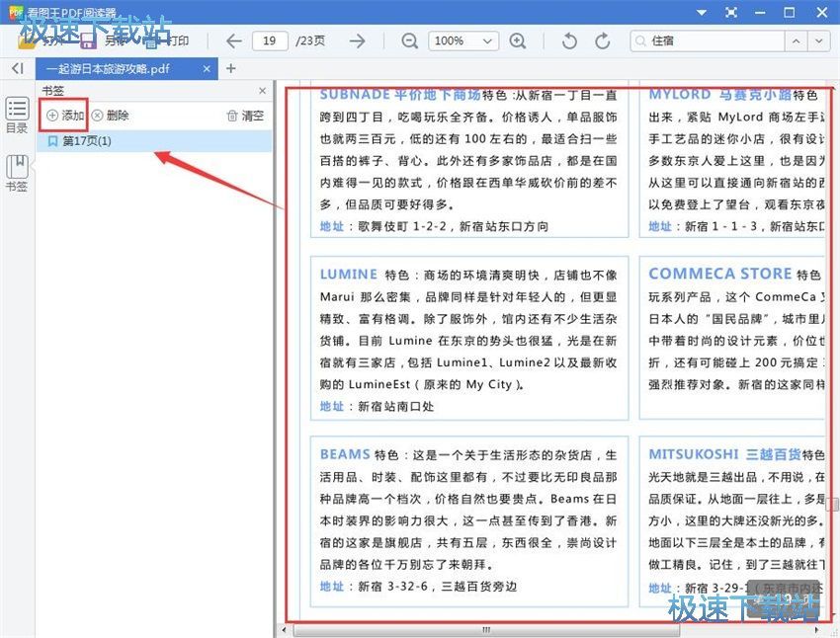Jump to the next search result
840x638 pixels.
point(818,40)
